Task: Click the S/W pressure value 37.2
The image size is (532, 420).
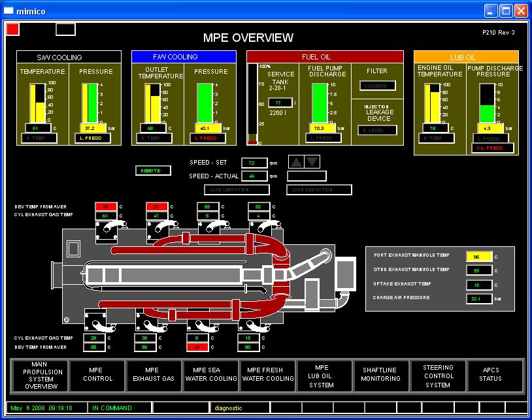Action: click(x=93, y=128)
